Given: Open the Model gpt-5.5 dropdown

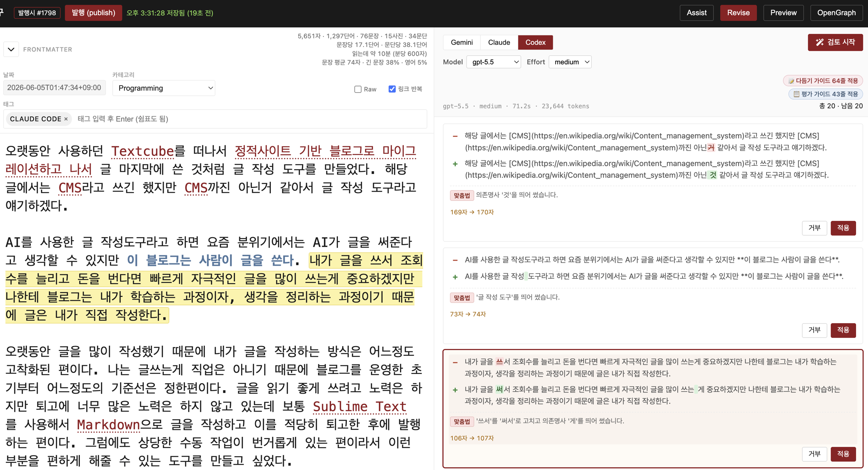Looking at the screenshot, I should coord(494,62).
